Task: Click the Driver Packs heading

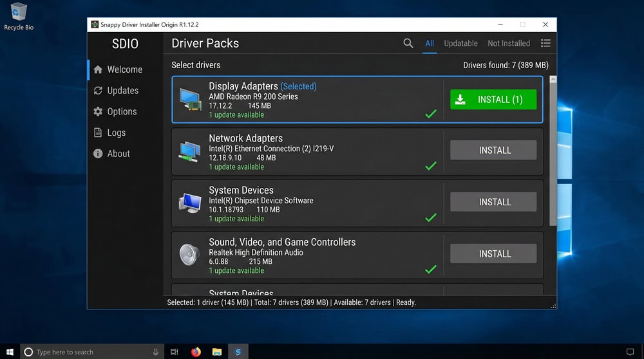Action: coord(205,43)
